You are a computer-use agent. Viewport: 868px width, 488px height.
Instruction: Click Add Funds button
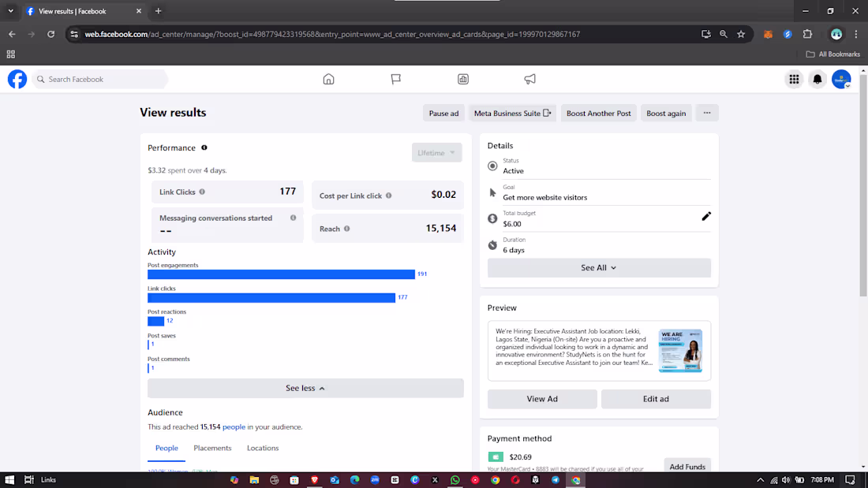coord(687,467)
